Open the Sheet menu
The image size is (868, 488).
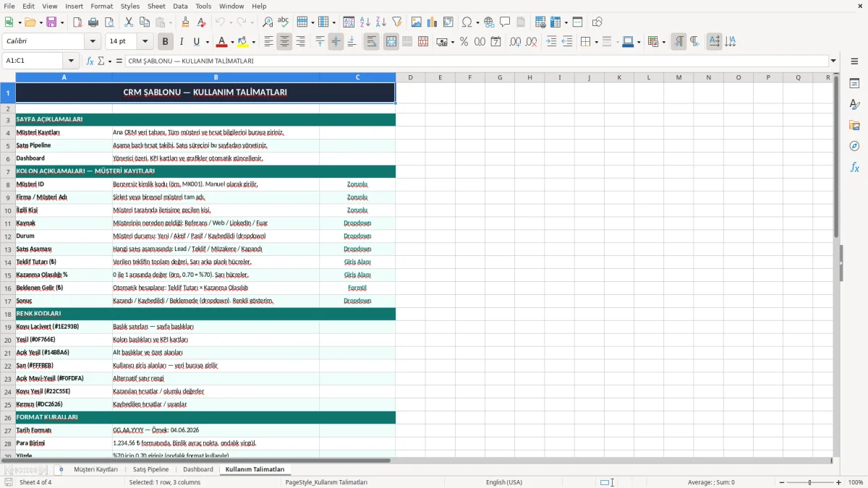point(156,6)
